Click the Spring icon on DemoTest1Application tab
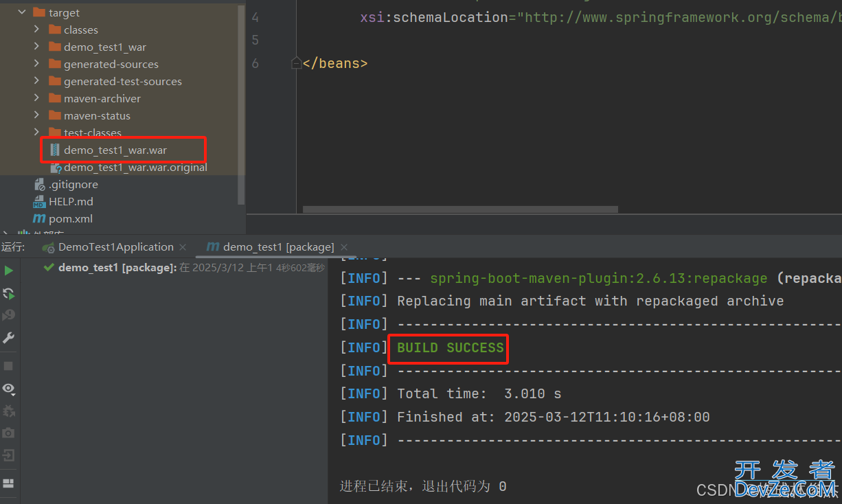Viewport: 842px width, 504px height. point(48,247)
